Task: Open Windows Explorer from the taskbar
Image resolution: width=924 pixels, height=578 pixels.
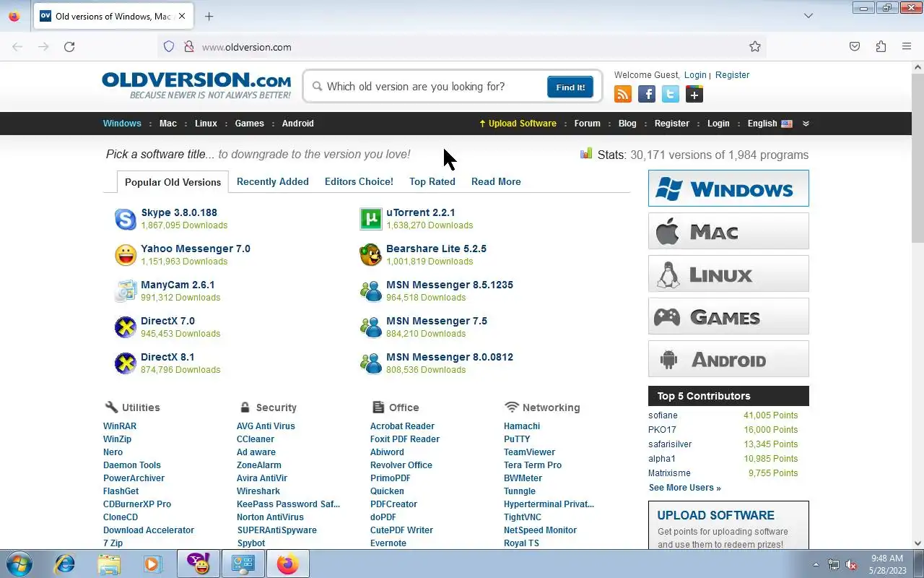Action: 109,564
